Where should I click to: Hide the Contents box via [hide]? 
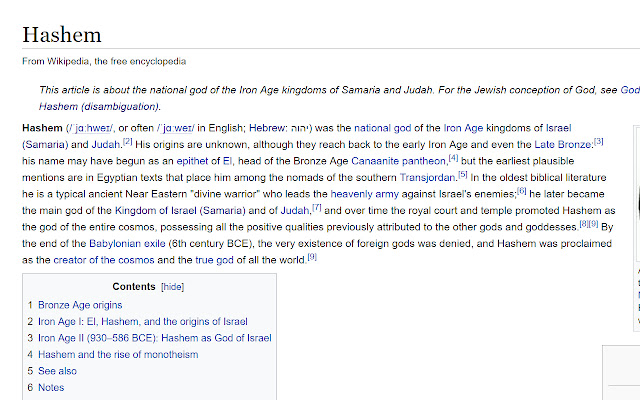tap(173, 287)
